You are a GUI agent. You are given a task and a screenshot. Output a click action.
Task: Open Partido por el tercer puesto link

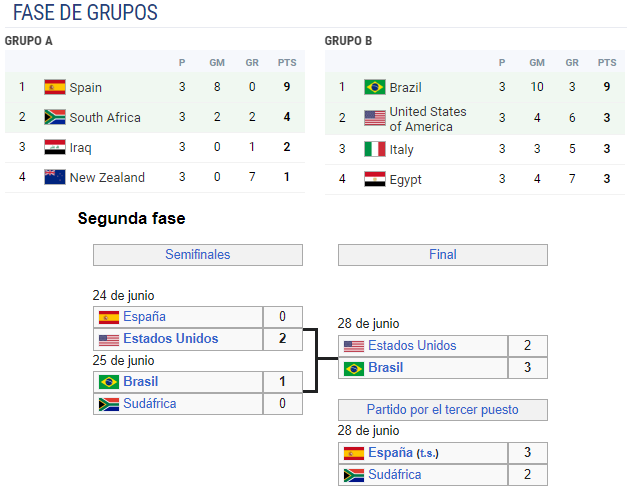tap(443, 410)
